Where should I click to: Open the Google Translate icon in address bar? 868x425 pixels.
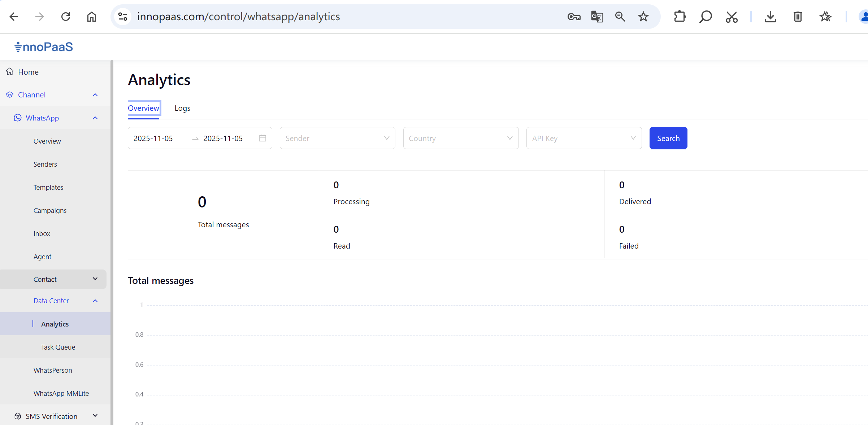(597, 17)
